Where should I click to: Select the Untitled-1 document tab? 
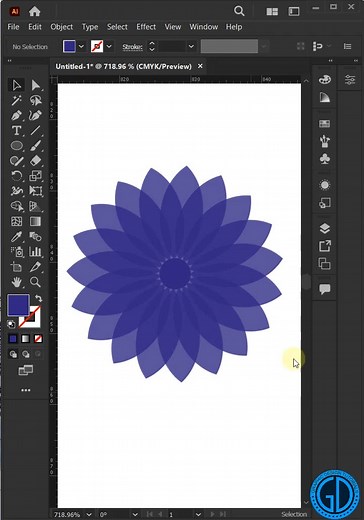124,66
